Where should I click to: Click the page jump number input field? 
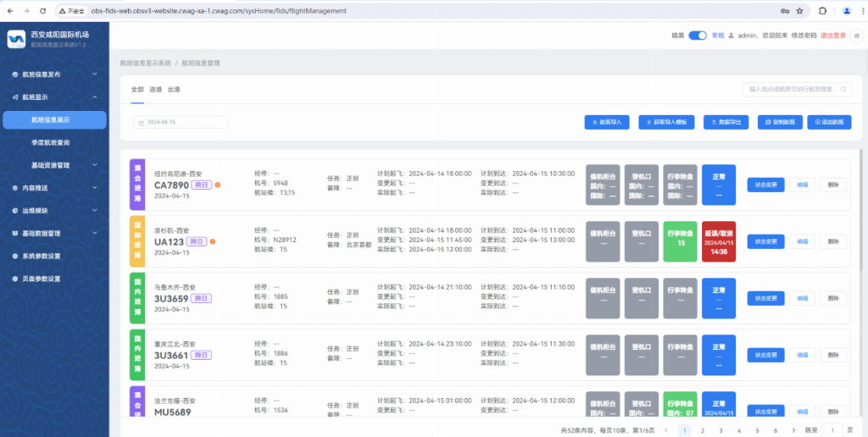coord(832,430)
